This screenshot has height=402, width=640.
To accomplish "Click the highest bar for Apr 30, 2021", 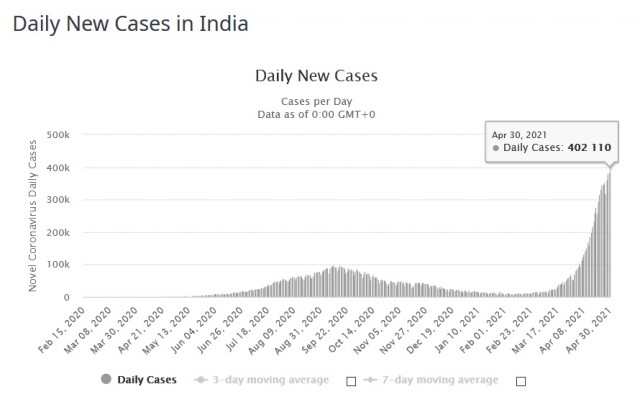I will [x=610, y=233].
